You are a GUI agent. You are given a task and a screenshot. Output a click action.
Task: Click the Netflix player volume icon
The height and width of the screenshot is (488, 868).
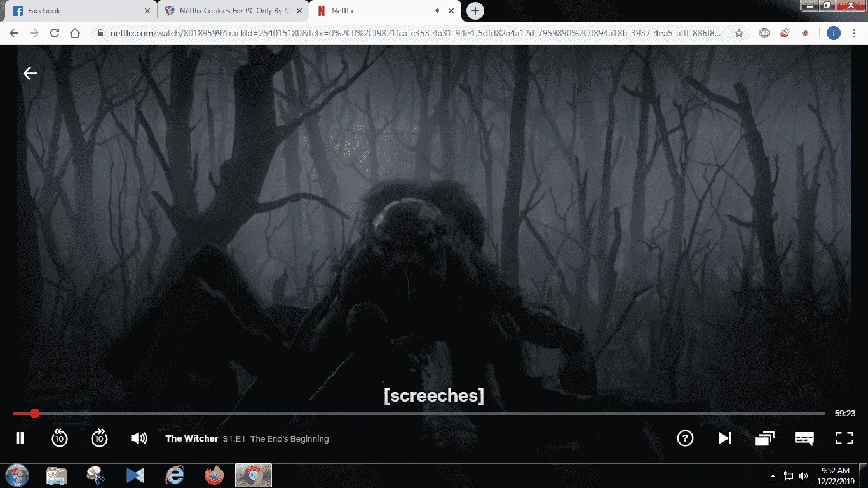click(x=139, y=438)
